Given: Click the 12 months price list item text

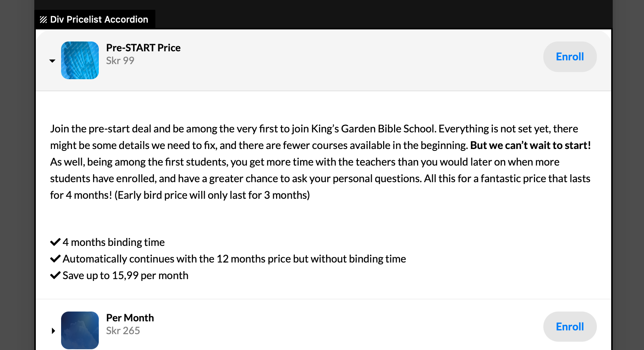Looking at the screenshot, I should point(234,259).
